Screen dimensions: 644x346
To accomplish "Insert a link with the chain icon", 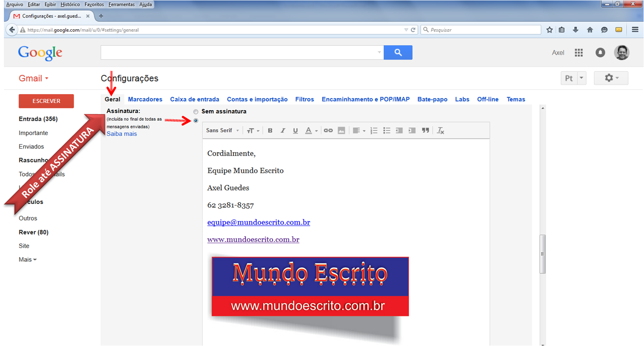I will (328, 130).
